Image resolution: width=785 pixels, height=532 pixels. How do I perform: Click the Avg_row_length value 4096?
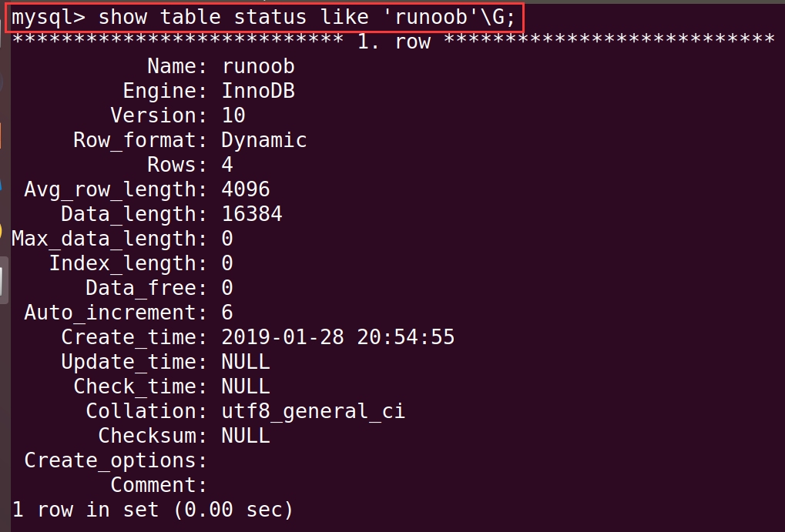tap(245, 189)
